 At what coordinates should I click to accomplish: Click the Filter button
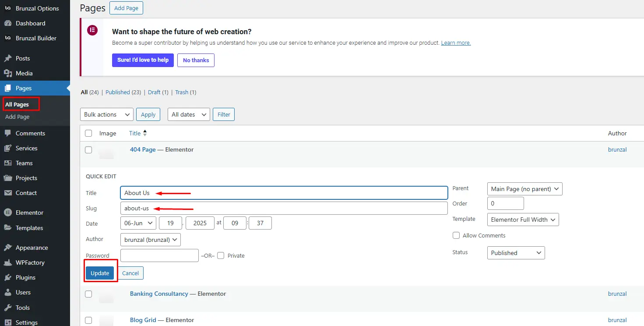coord(224,114)
